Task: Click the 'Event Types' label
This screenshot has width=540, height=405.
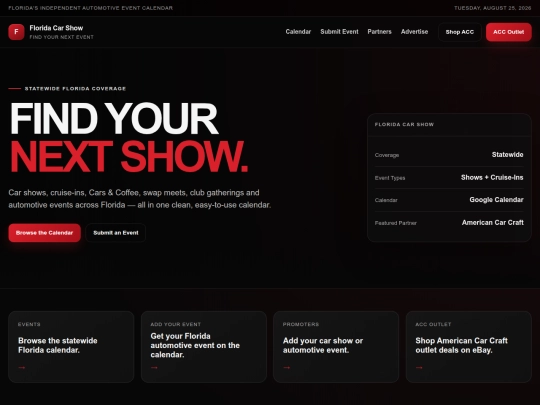Action: (x=390, y=178)
